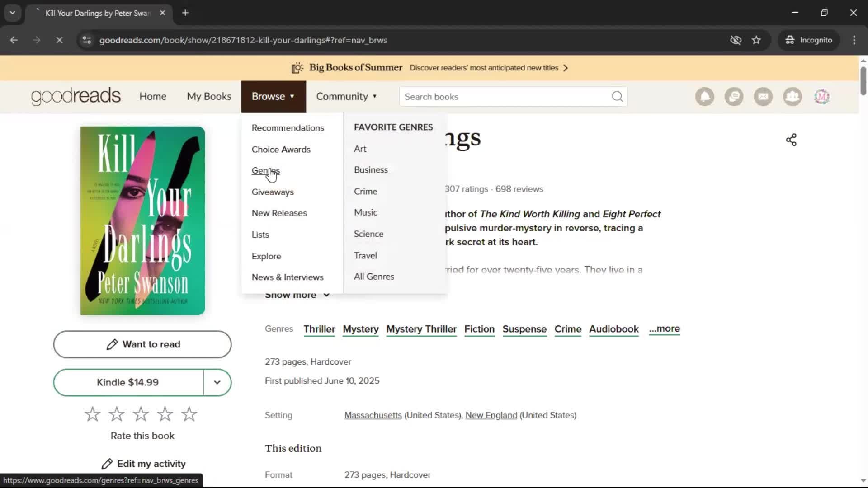Select News & Interviews menu entry

pyautogui.click(x=288, y=277)
